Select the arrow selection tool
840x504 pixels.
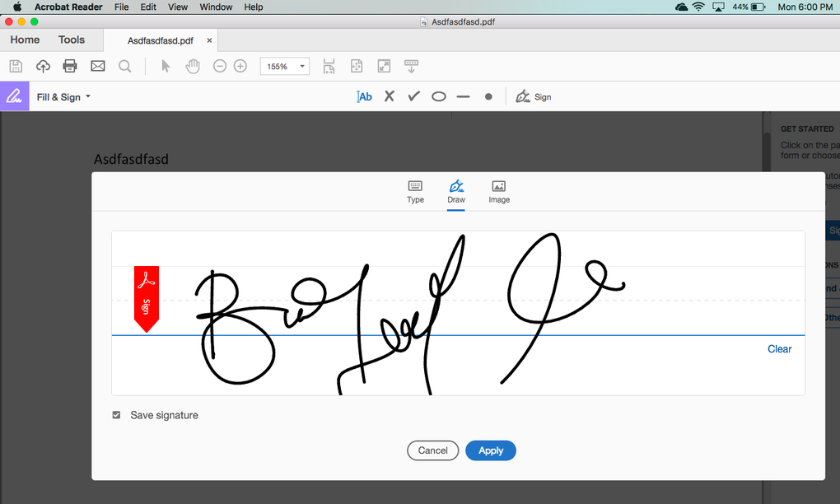tap(166, 66)
